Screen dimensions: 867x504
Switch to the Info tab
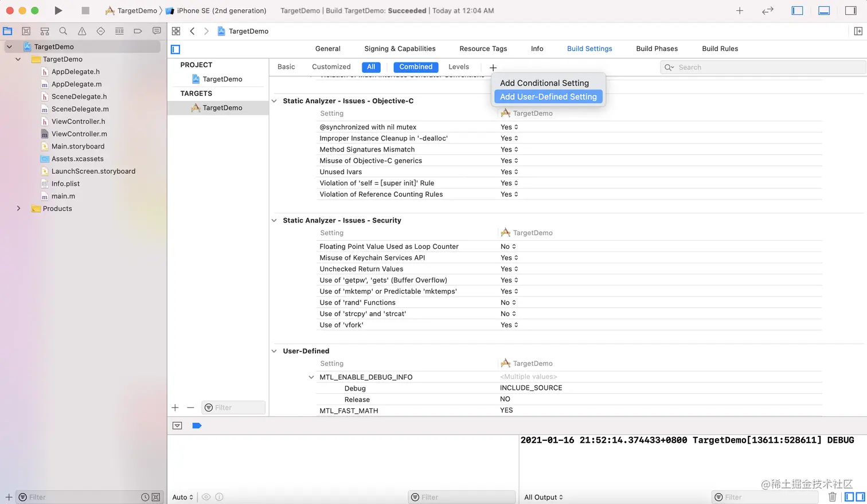pos(537,49)
